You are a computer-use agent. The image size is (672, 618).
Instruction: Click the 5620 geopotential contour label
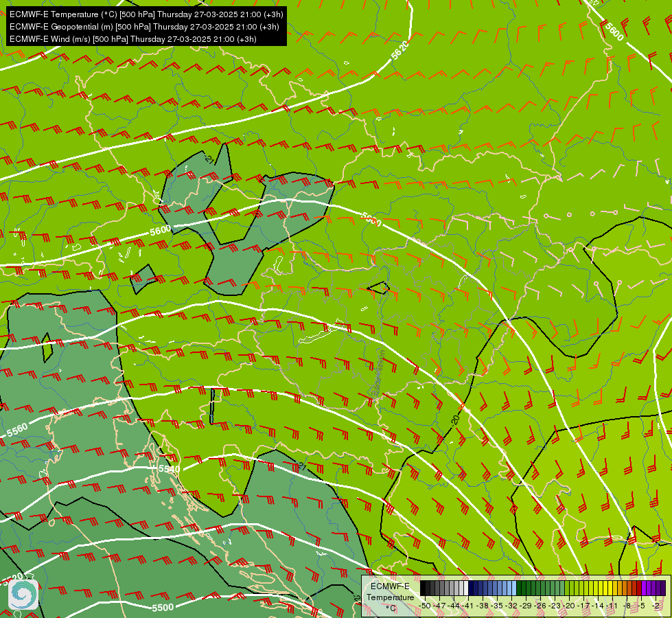(x=400, y=50)
